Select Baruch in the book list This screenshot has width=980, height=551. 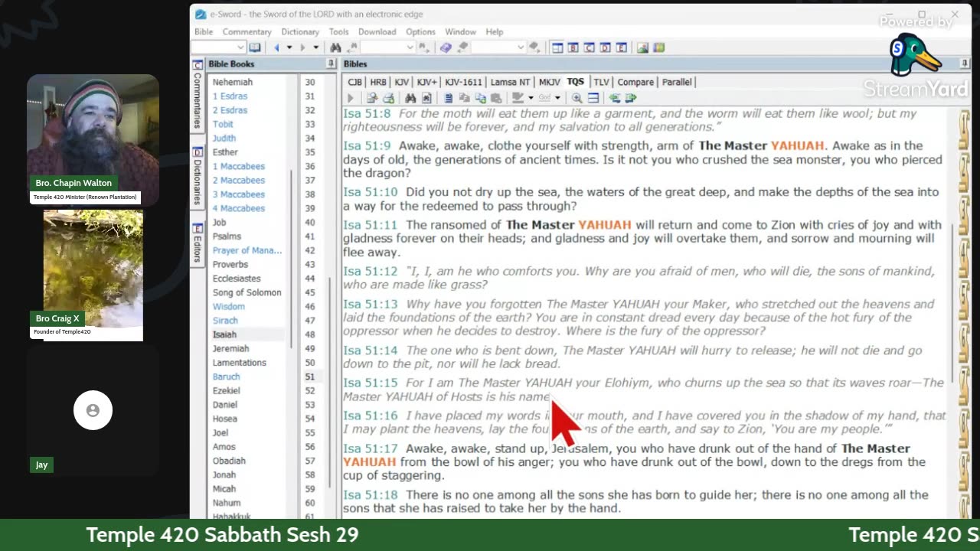coord(227,377)
